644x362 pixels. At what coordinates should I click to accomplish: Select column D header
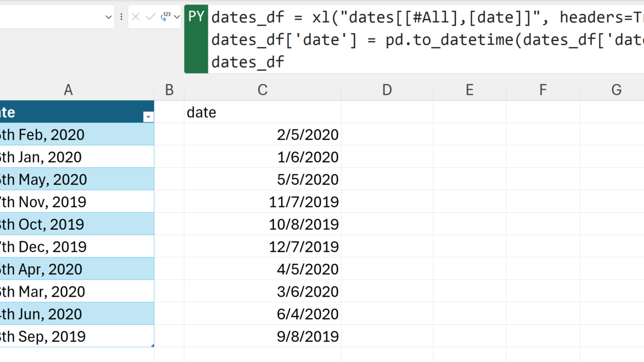(387, 90)
